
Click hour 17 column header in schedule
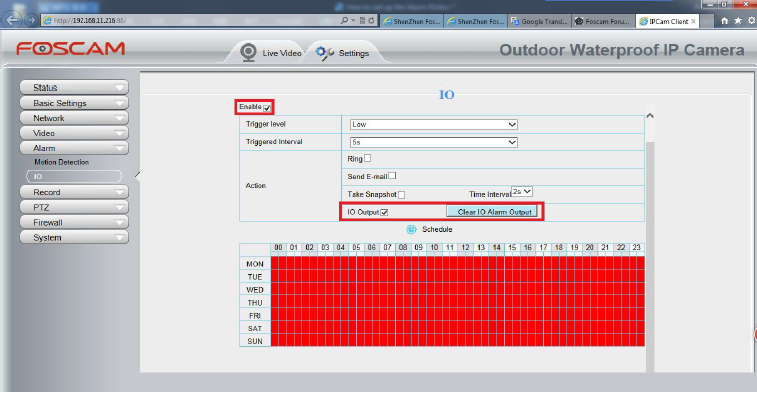[x=543, y=248]
